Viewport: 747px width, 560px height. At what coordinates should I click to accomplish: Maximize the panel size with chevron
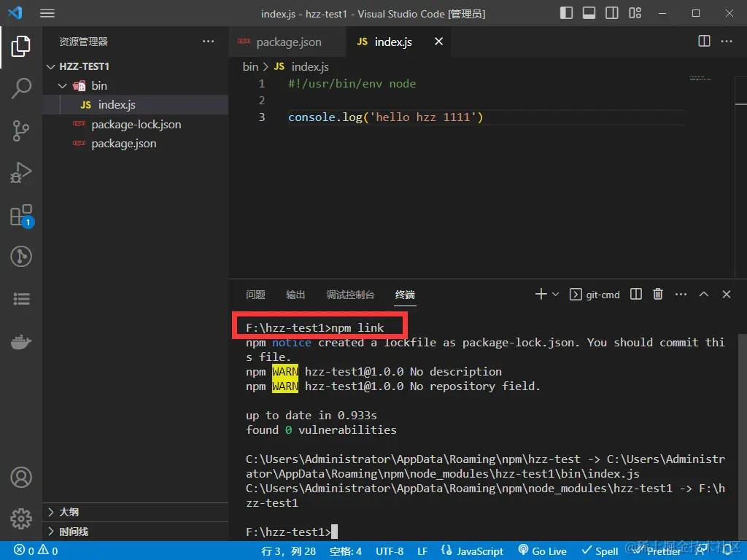704,295
